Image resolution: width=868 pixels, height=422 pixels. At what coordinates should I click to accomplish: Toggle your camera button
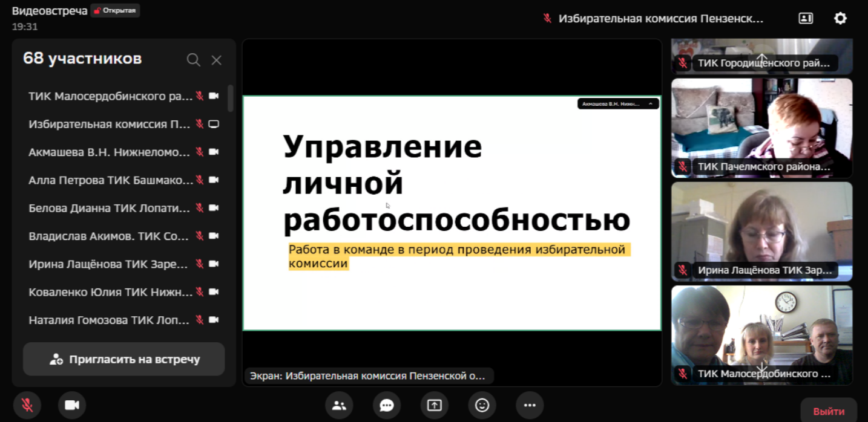click(x=72, y=405)
